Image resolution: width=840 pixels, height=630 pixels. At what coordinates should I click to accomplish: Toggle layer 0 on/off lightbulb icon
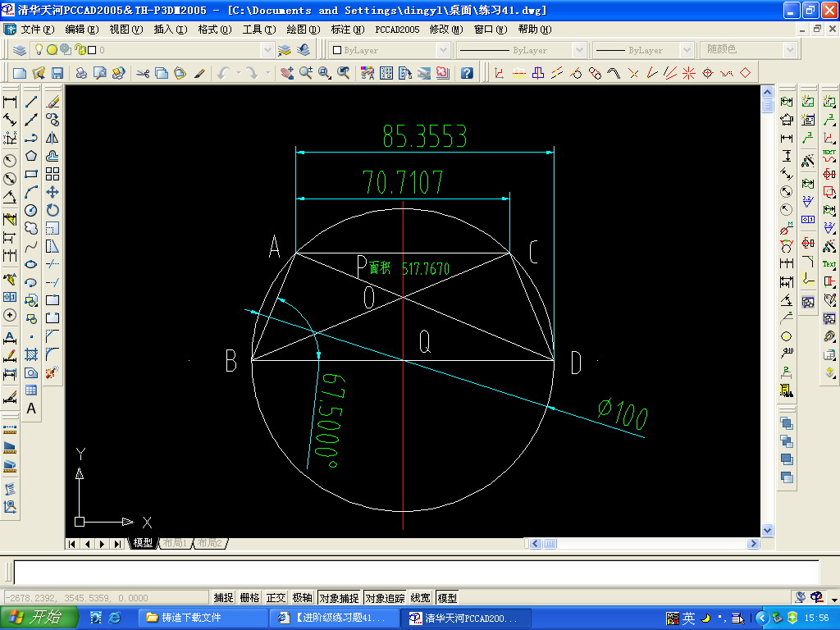click(x=39, y=50)
